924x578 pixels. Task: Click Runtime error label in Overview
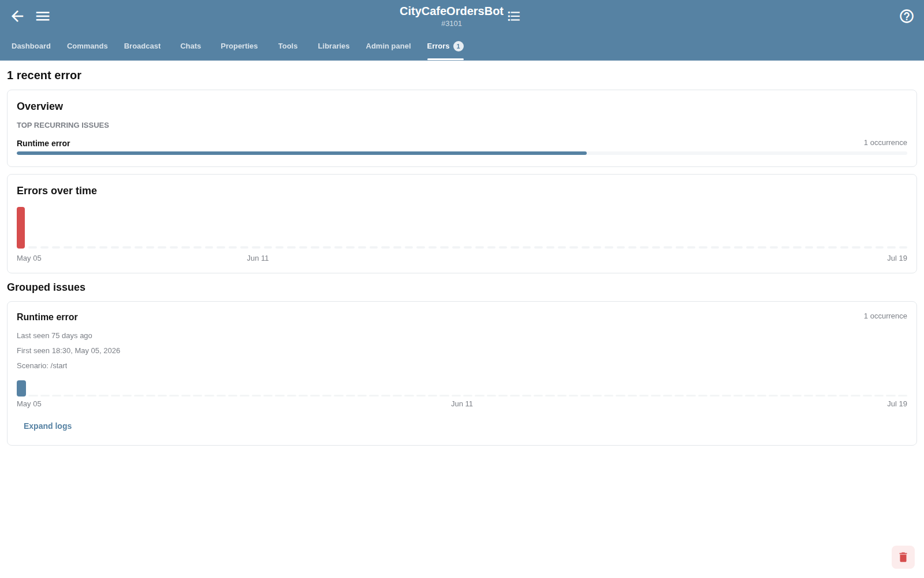point(43,143)
